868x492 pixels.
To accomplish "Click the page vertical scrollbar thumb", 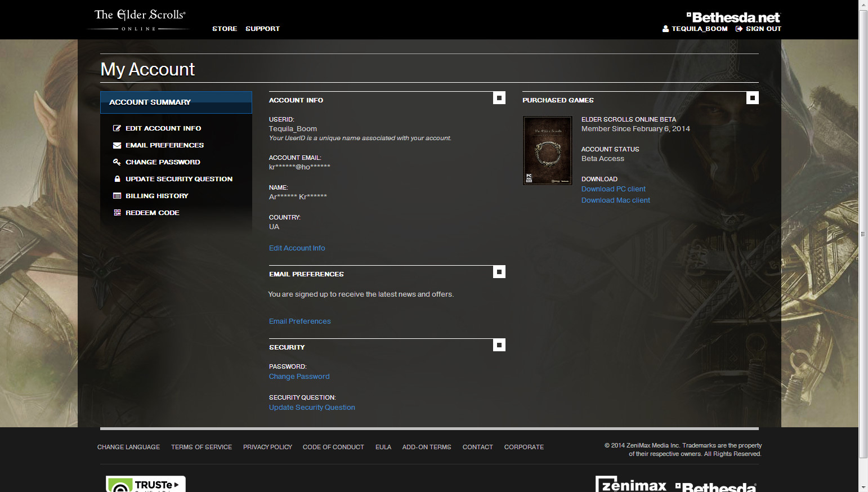I will (x=863, y=234).
